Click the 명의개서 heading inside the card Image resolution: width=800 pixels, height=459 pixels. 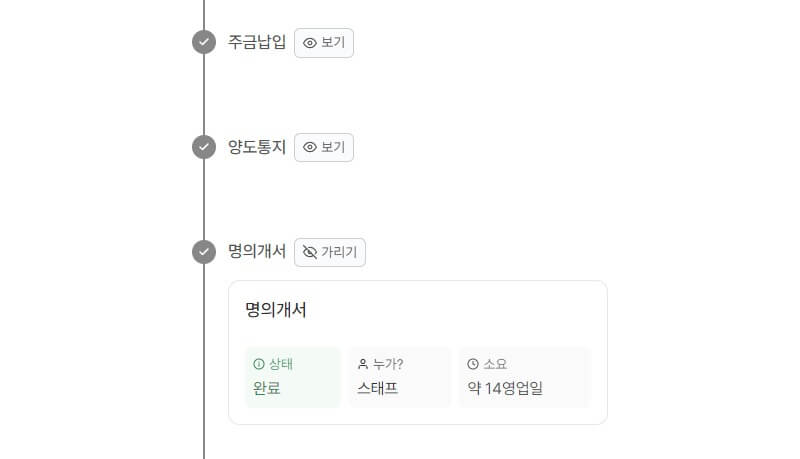(276, 310)
